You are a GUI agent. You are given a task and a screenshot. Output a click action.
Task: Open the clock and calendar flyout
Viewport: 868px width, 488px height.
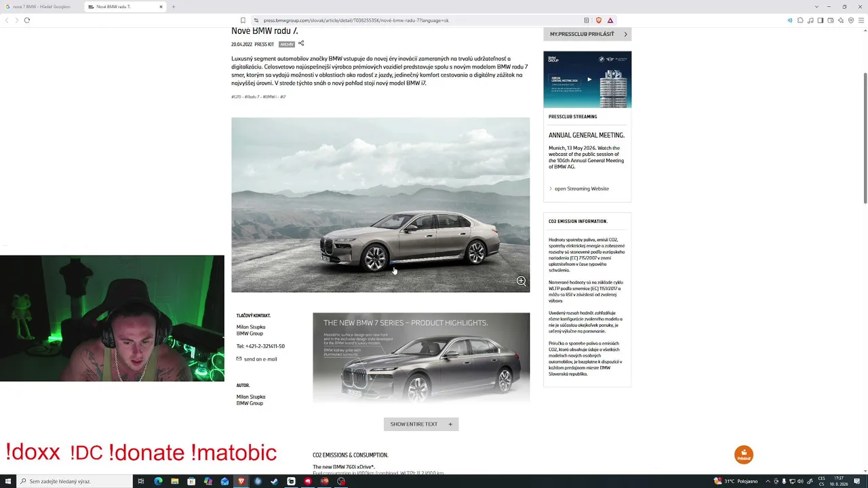tap(840, 481)
